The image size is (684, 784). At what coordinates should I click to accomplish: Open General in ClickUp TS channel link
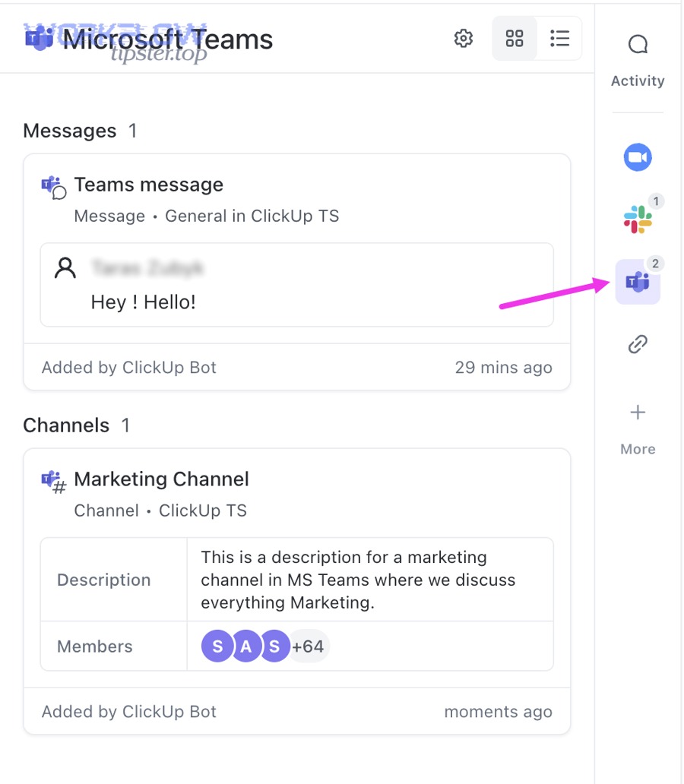(x=251, y=216)
